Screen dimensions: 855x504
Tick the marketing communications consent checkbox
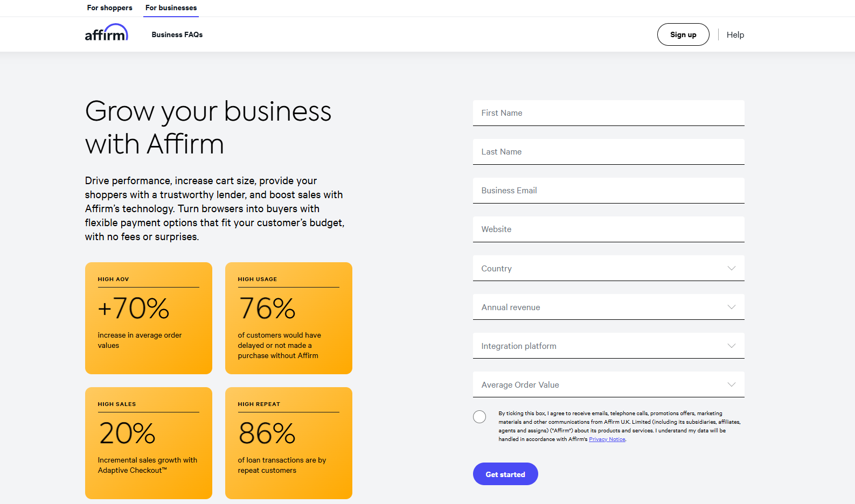pos(479,417)
